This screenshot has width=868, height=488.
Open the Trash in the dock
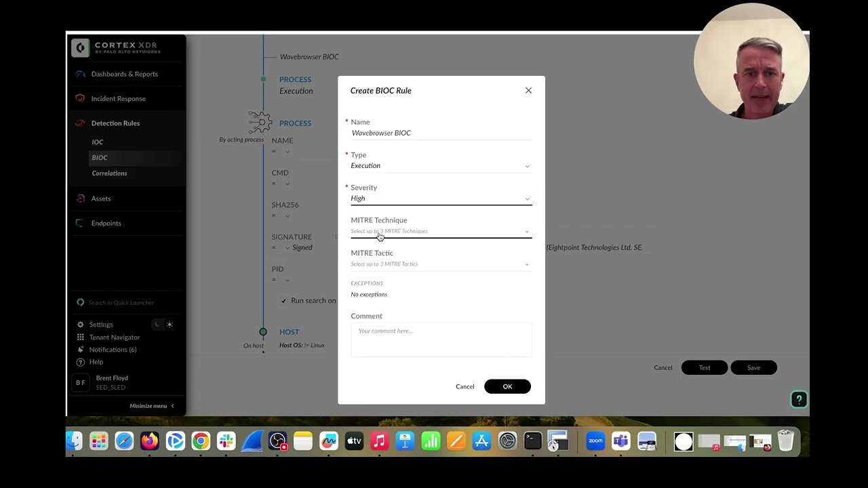coord(786,442)
